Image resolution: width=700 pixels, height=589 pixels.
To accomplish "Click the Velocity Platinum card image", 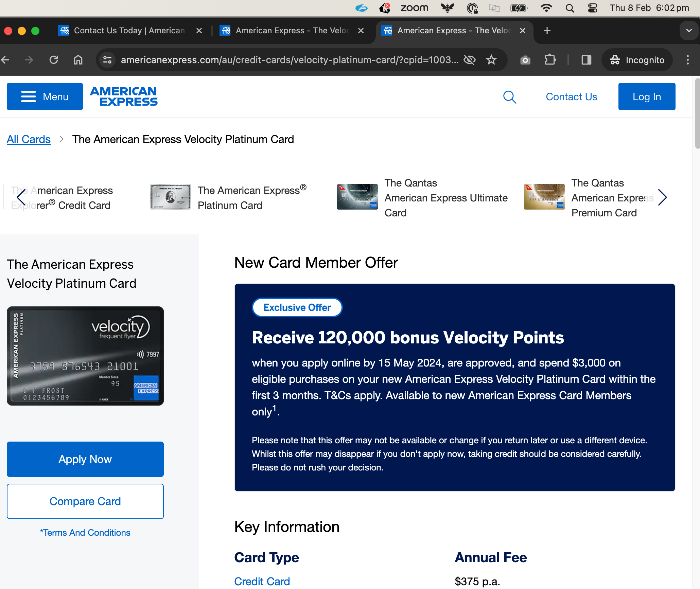I will [85, 356].
